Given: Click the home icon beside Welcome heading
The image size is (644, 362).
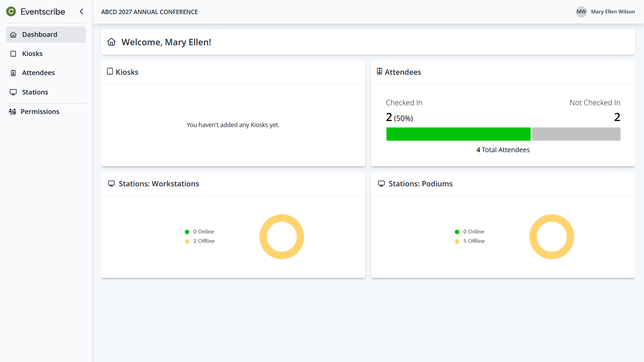Looking at the screenshot, I should [x=111, y=42].
